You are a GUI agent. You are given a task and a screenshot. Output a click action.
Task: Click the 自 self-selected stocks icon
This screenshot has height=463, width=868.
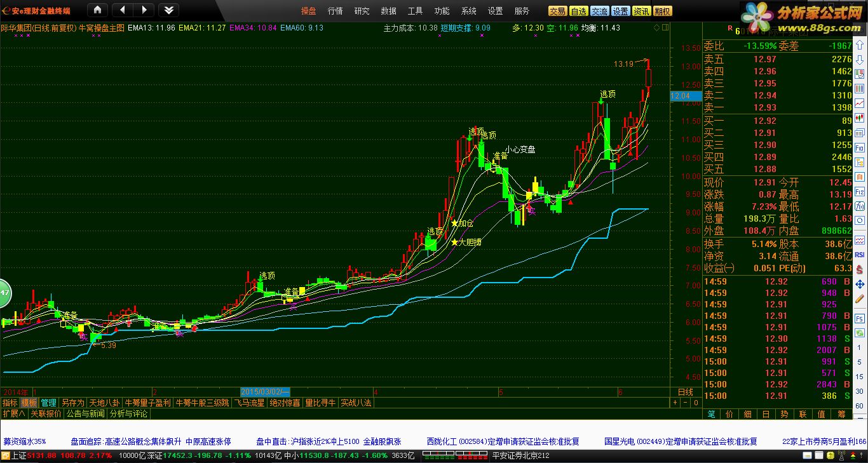click(x=860, y=177)
